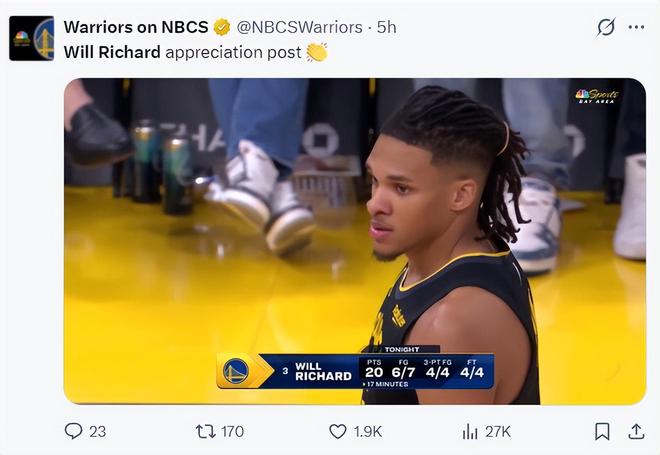Open the share post menu

(x=636, y=431)
